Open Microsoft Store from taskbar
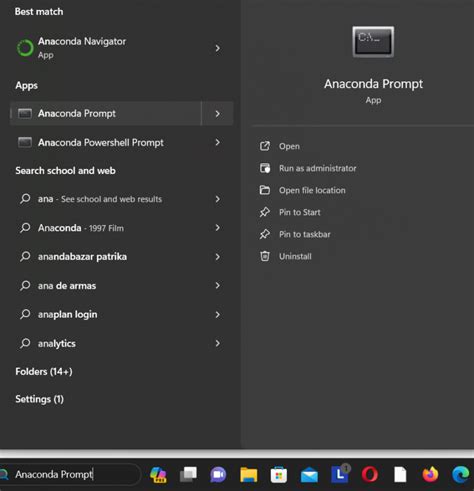 (279, 474)
